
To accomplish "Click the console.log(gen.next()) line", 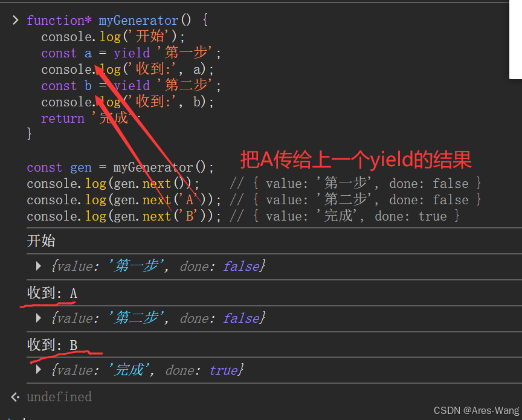I will pyautogui.click(x=113, y=184).
